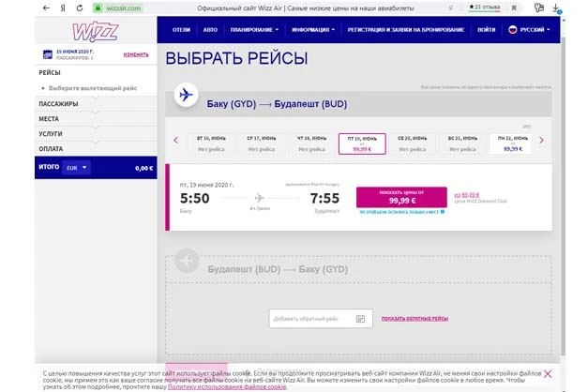Image resolution: width=588 pixels, height=392 pixels.
Task: Click the Добавить обратный рейс field
Action: click(x=321, y=319)
